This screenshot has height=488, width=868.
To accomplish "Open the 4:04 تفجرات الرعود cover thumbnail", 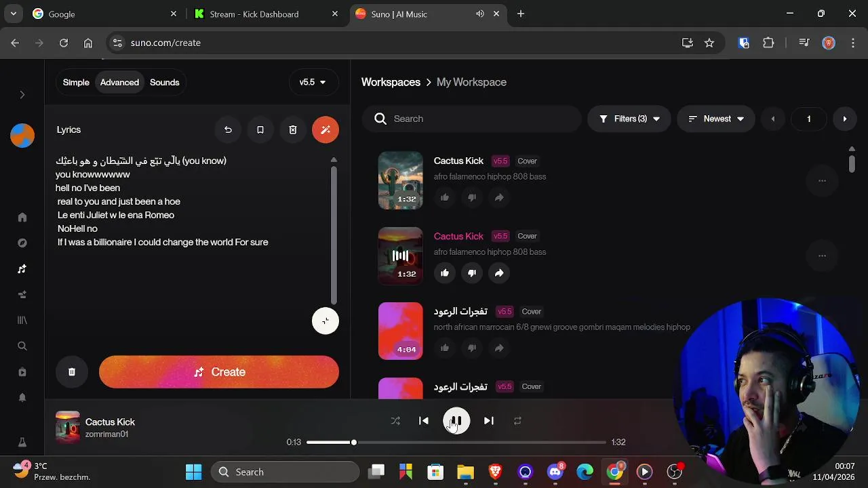I will pyautogui.click(x=400, y=331).
